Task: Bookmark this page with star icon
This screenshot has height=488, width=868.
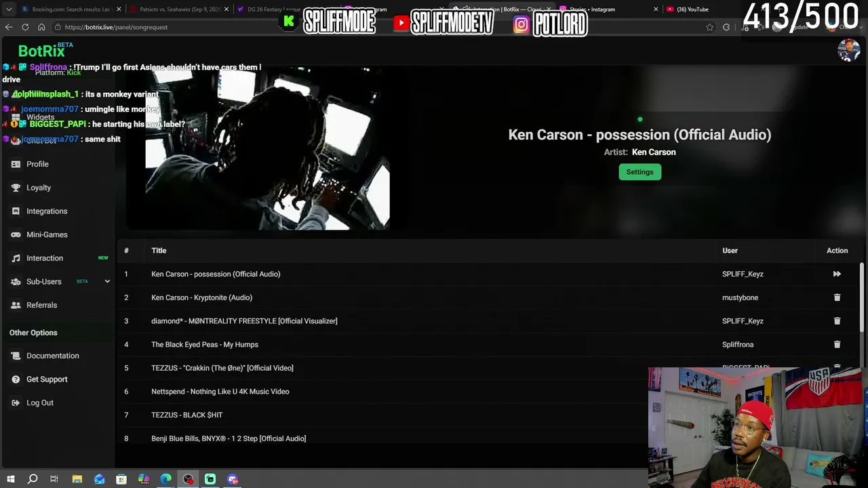Action: coord(709,27)
